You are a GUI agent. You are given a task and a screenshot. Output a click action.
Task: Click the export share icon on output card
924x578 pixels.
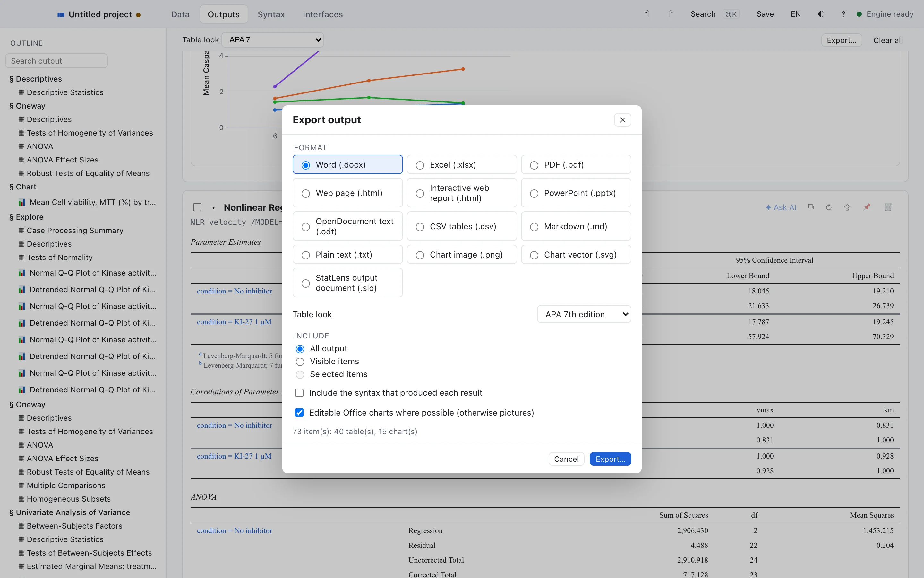coord(847,207)
